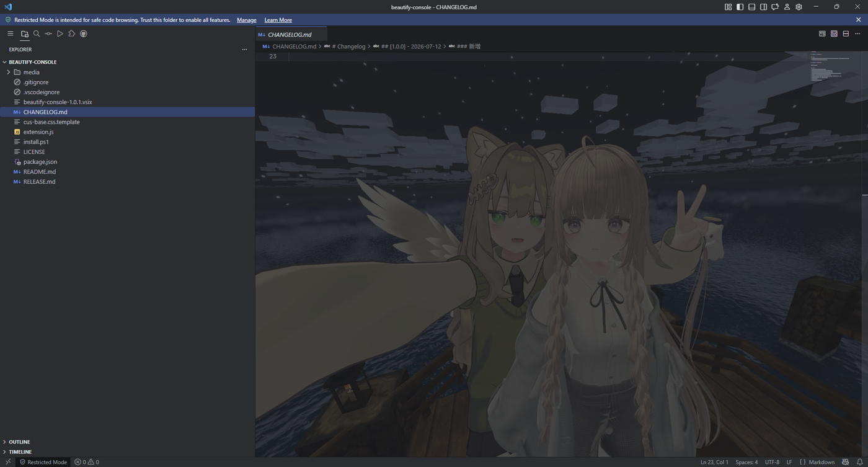The width and height of the screenshot is (868, 467).
Task: Open the editor More Actions ellipsis
Action: click(x=857, y=33)
